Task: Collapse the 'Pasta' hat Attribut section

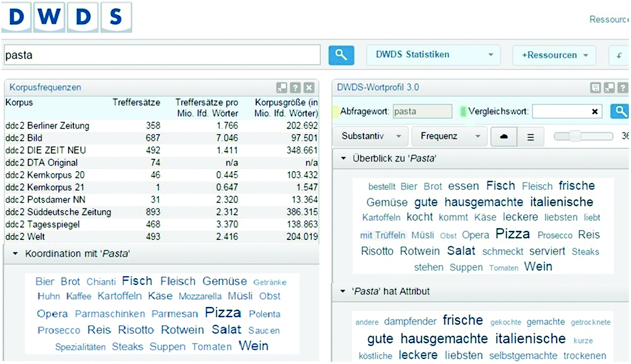Action: (x=342, y=292)
